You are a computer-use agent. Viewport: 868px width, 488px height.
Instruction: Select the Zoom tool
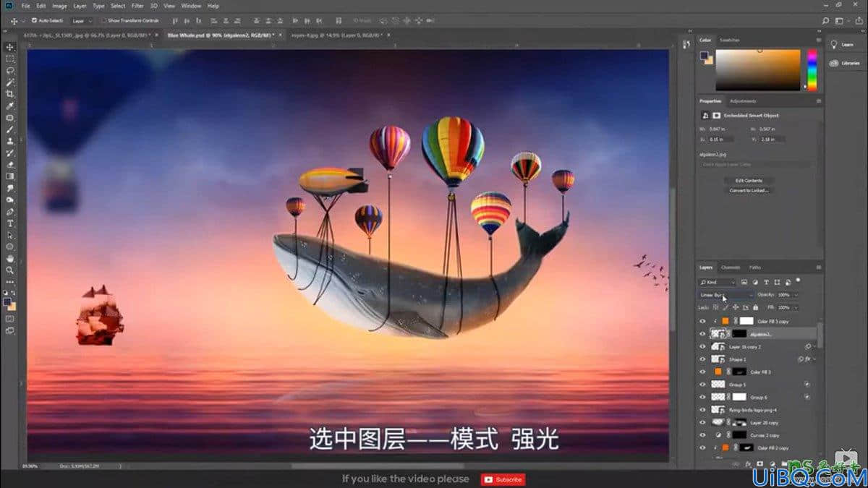pyautogui.click(x=10, y=270)
